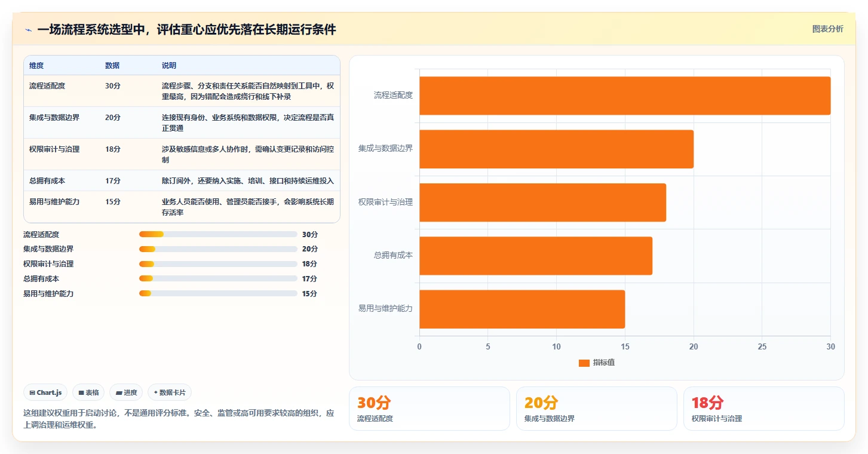Select the 易用与维护能力 table row name
The image size is (868, 454).
click(54, 202)
